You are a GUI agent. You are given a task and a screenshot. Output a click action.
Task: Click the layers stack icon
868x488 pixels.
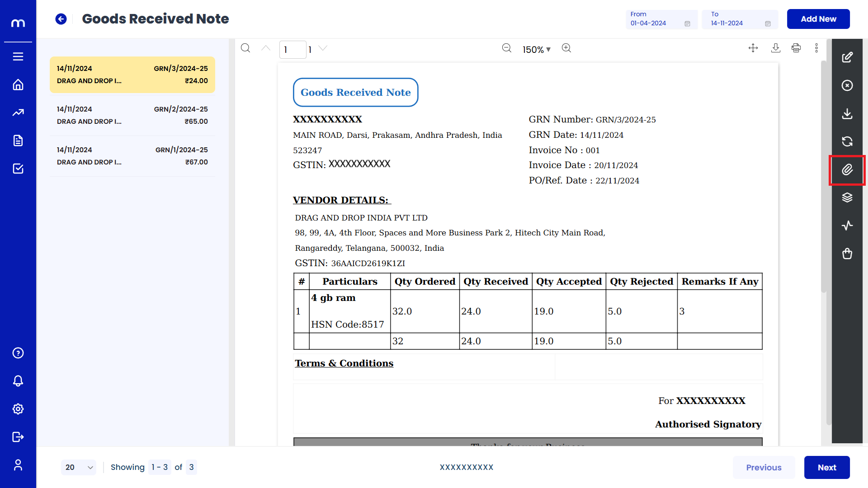[847, 197]
